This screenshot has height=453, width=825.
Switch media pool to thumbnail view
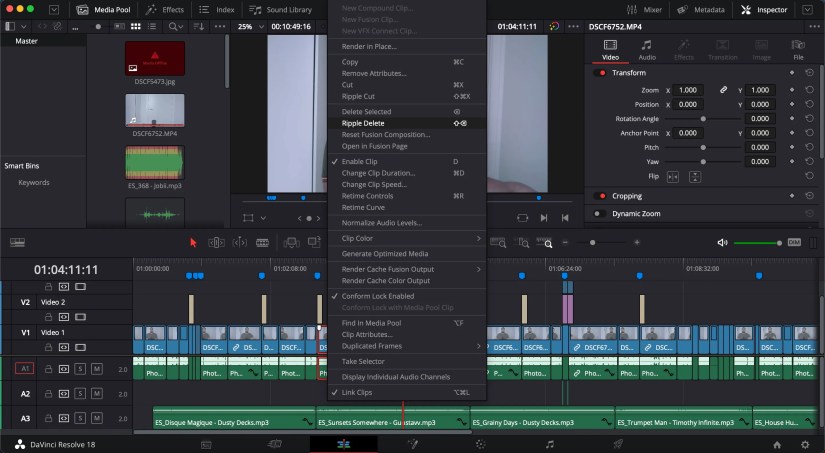point(136,26)
